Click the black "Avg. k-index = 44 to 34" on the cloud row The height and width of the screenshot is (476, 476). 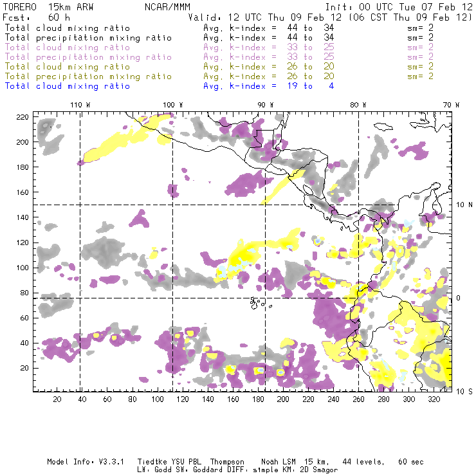click(x=269, y=28)
